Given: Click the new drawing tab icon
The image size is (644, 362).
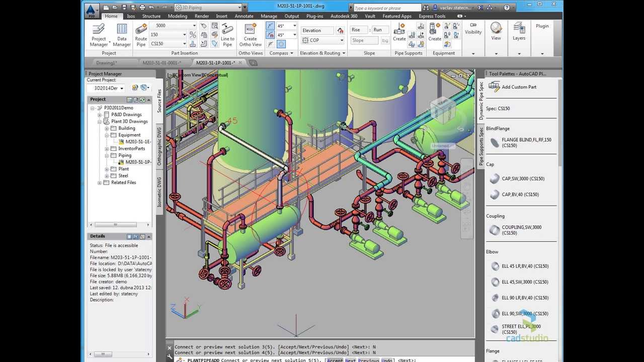Looking at the screenshot, I should tap(253, 63).
